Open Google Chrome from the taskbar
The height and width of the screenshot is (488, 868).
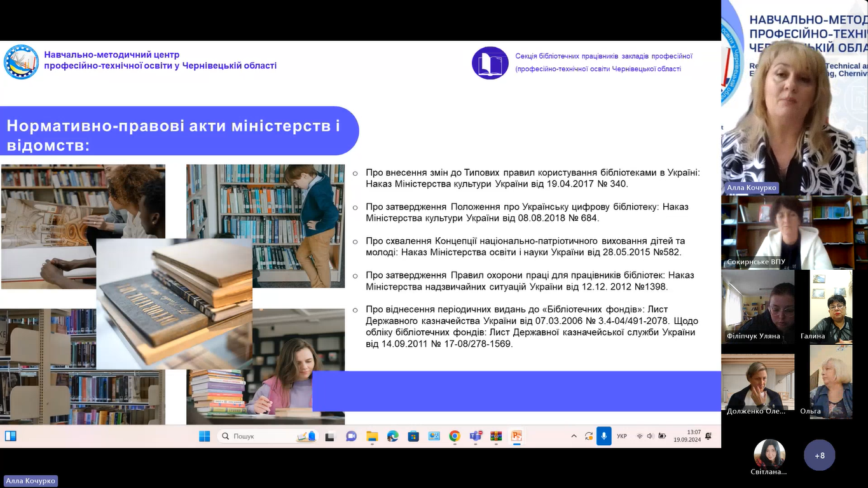[x=455, y=436]
